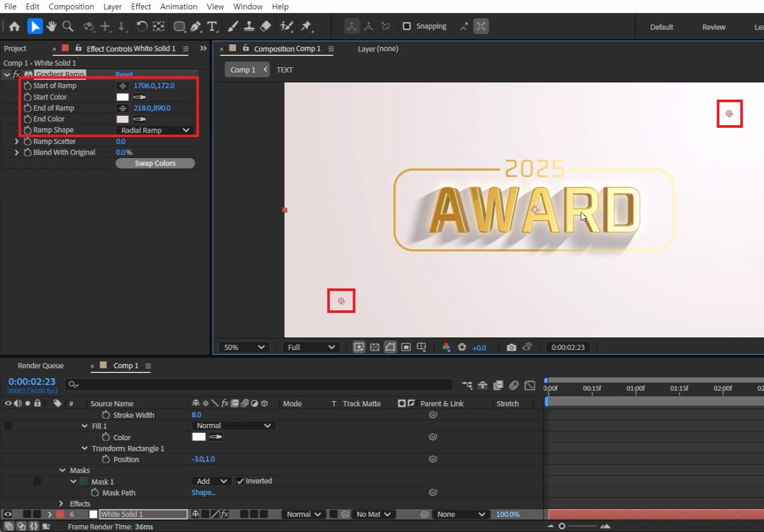Open Show Channel and color management
The image size is (764, 532).
pyautogui.click(x=446, y=347)
